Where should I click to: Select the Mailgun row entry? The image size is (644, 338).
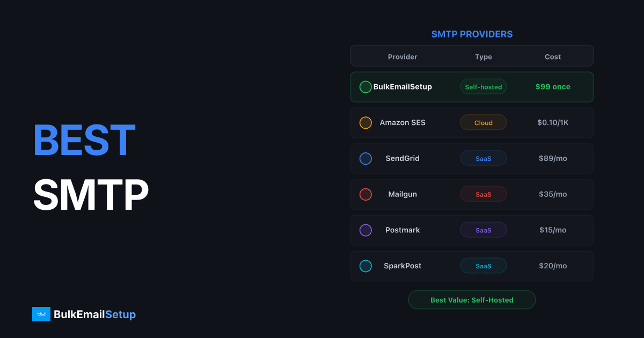click(472, 194)
